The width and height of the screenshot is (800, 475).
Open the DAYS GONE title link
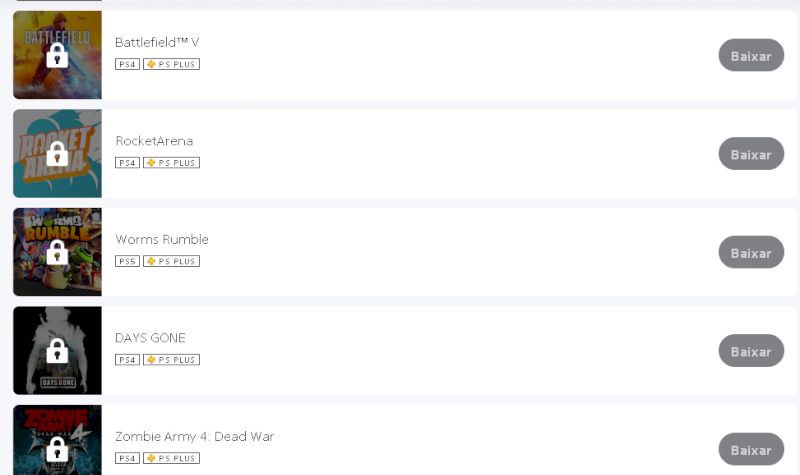(150, 338)
